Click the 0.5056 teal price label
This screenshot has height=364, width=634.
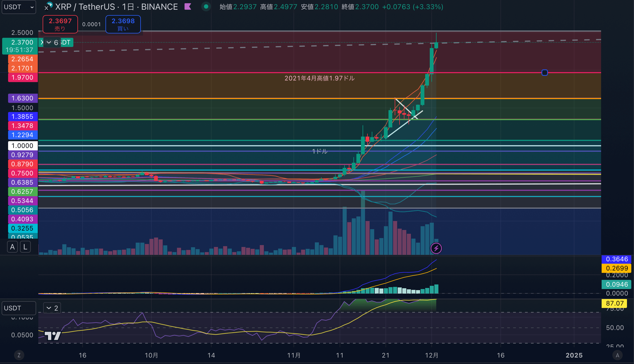click(x=23, y=210)
